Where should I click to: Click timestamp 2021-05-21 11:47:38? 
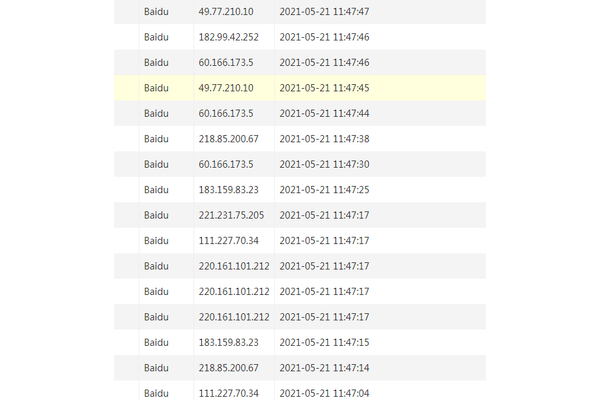tap(324, 139)
